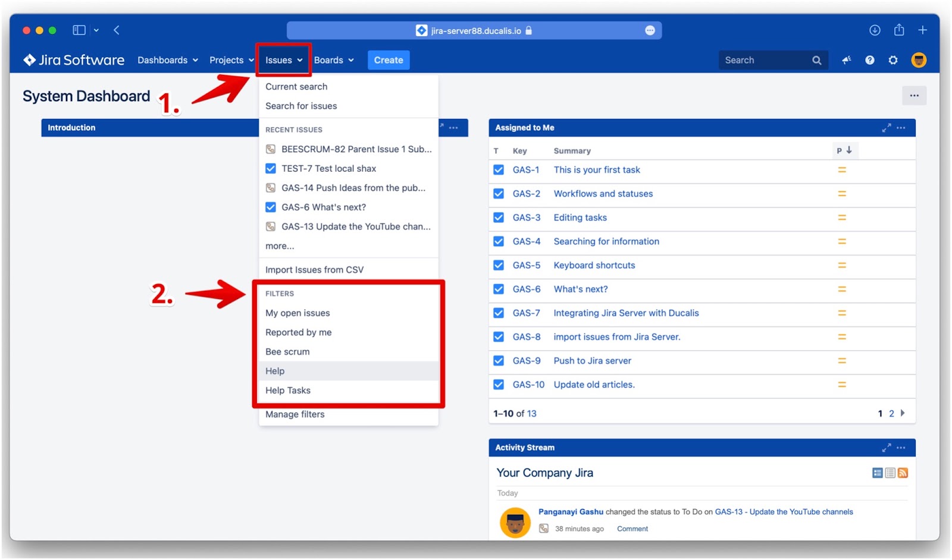Click the task type icon for GAS-3

pyautogui.click(x=499, y=218)
